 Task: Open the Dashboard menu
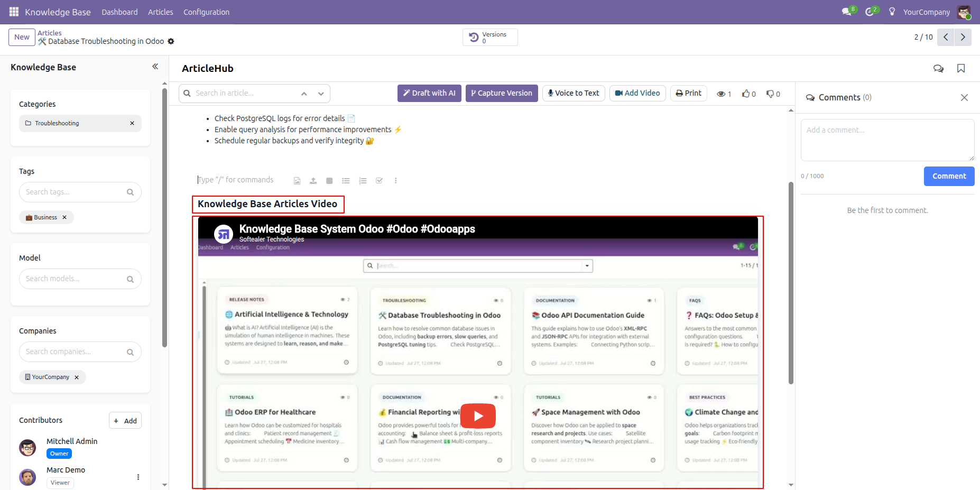(119, 12)
